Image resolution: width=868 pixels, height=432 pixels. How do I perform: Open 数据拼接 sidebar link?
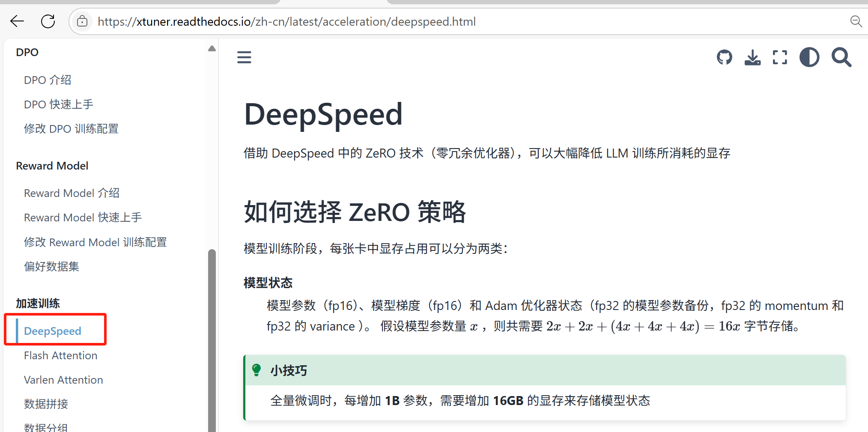point(46,404)
